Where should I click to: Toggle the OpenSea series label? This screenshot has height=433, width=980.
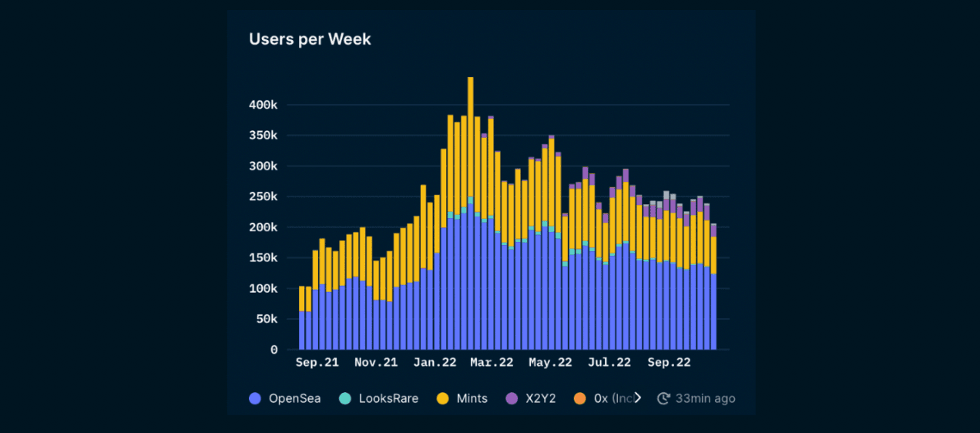click(x=294, y=398)
